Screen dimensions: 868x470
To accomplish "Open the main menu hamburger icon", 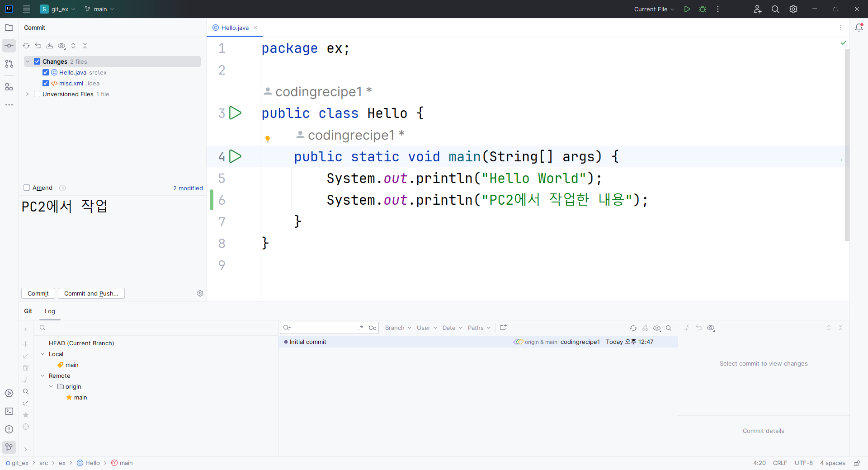I will pos(27,9).
